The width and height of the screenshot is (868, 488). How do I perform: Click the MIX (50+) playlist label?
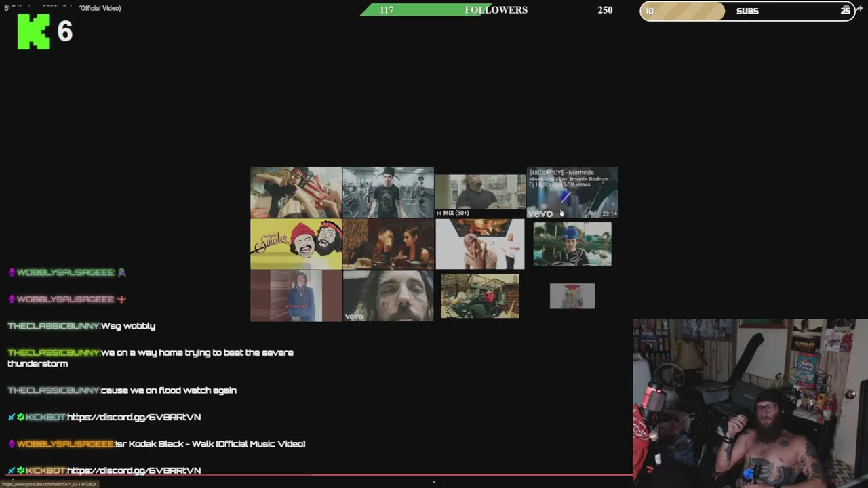tap(453, 213)
